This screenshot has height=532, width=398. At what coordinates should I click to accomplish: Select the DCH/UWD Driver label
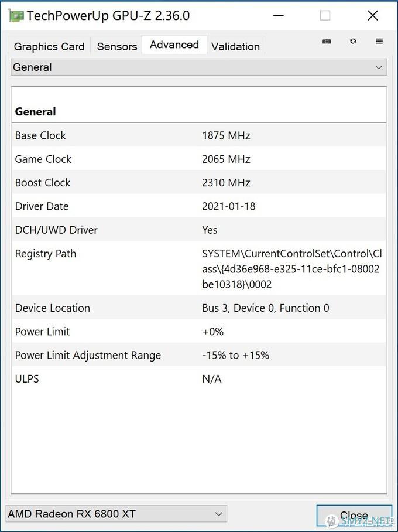click(x=56, y=230)
